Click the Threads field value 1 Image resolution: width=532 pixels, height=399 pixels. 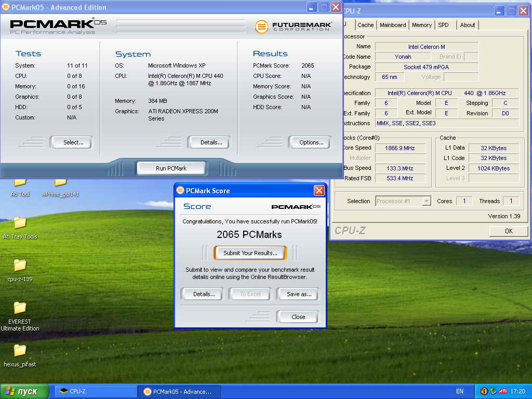click(511, 201)
